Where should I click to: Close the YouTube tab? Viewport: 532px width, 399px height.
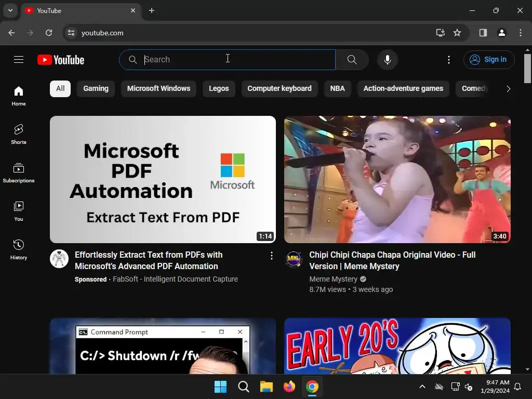pyautogui.click(x=133, y=10)
